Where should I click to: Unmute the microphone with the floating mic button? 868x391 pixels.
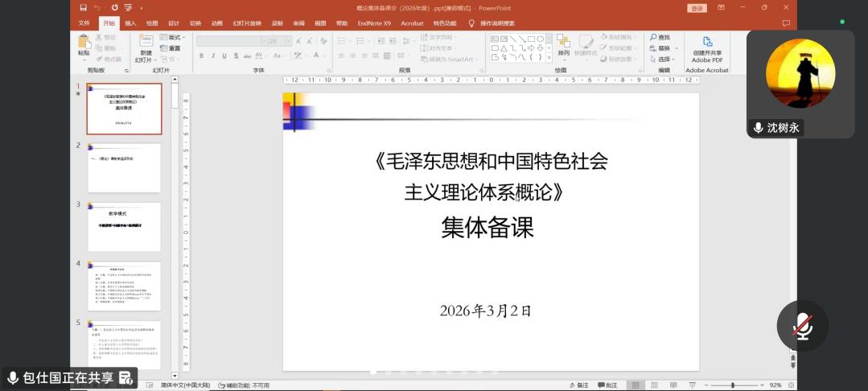pos(802,326)
